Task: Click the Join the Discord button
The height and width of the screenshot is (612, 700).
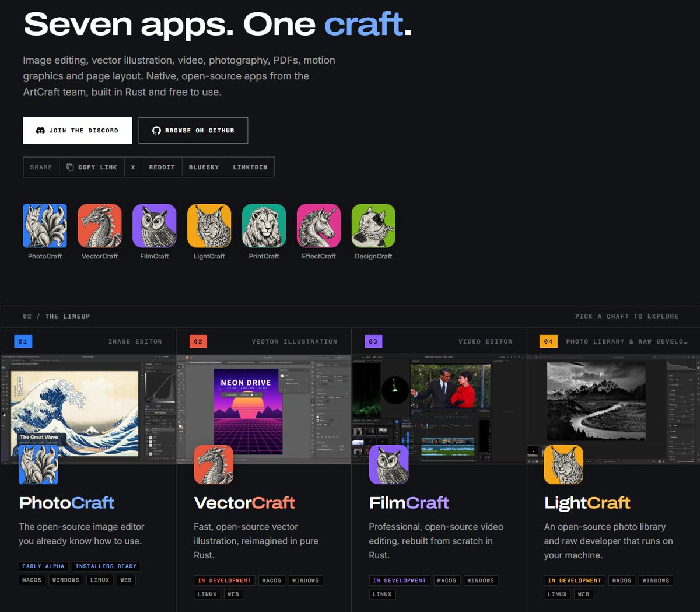Action: click(78, 130)
